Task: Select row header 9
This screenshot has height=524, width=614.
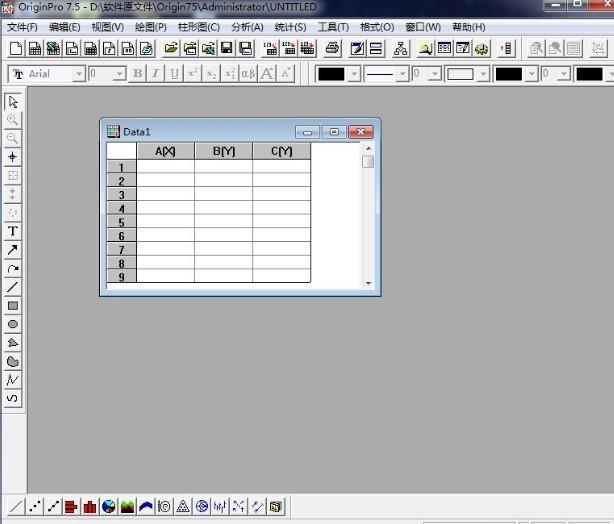Action: click(121, 276)
